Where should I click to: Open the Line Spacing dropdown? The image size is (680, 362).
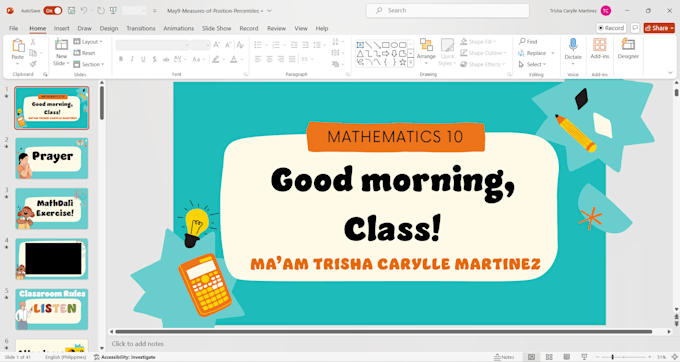point(319,45)
